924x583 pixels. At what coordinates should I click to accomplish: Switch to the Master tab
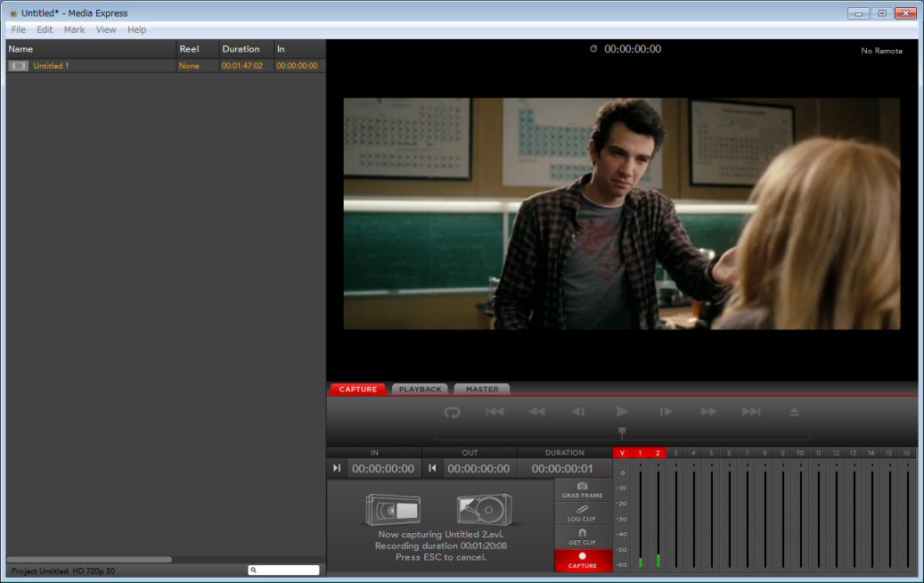(x=482, y=389)
